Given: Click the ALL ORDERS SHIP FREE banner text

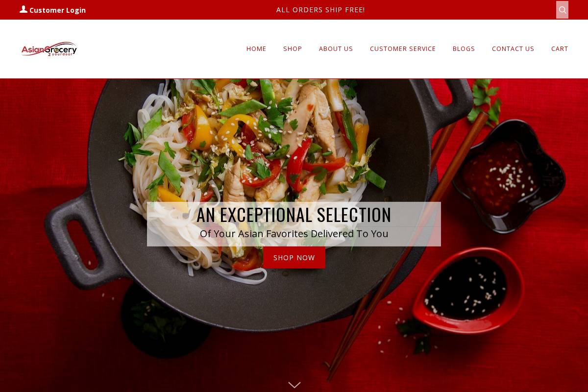Looking at the screenshot, I should [320, 10].
